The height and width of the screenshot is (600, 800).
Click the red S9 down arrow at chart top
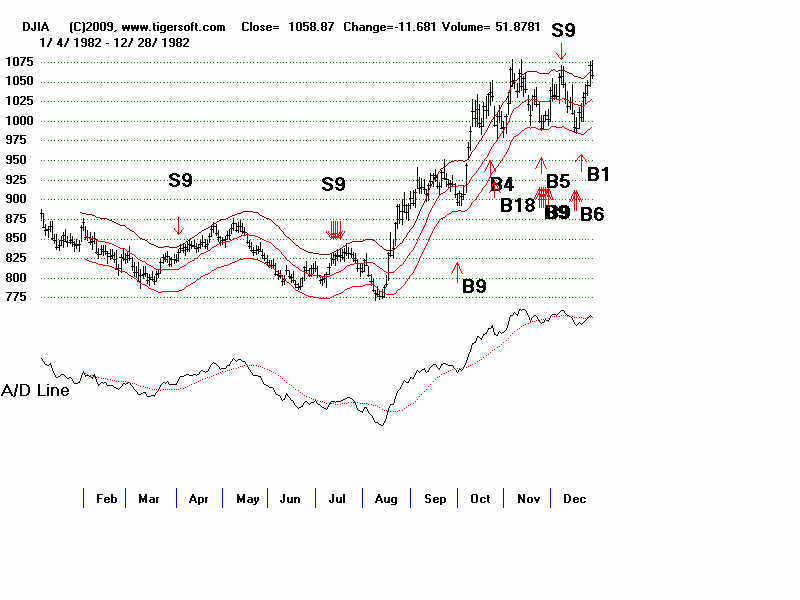point(562,50)
